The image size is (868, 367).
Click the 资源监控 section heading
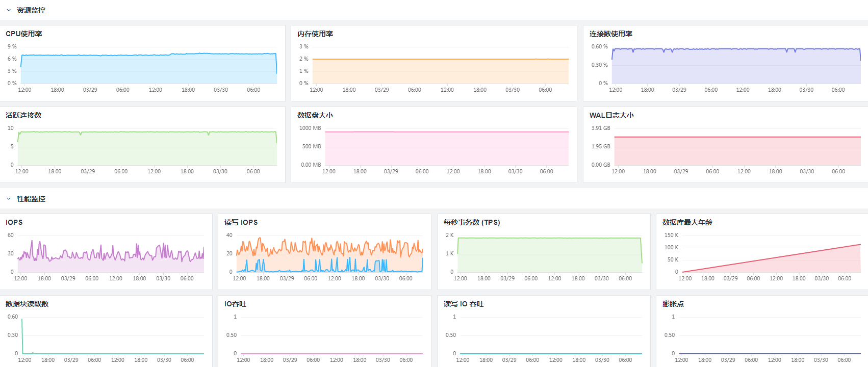coord(31,10)
